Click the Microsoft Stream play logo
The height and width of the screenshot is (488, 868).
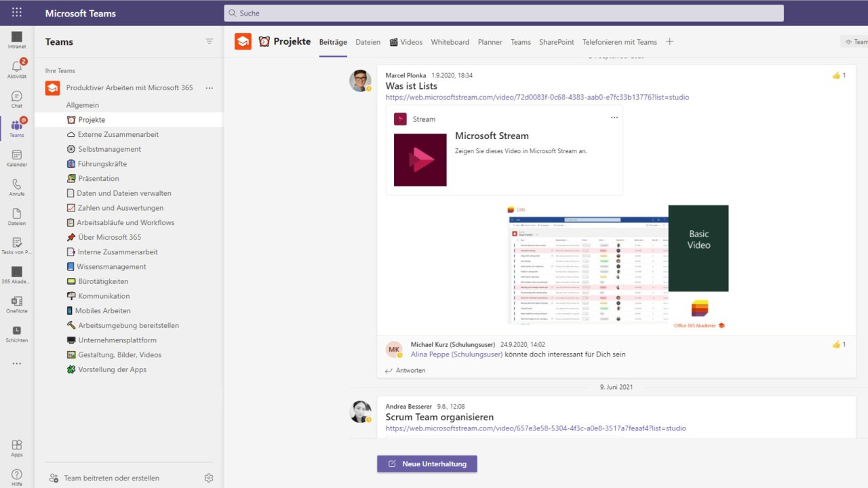coord(420,160)
